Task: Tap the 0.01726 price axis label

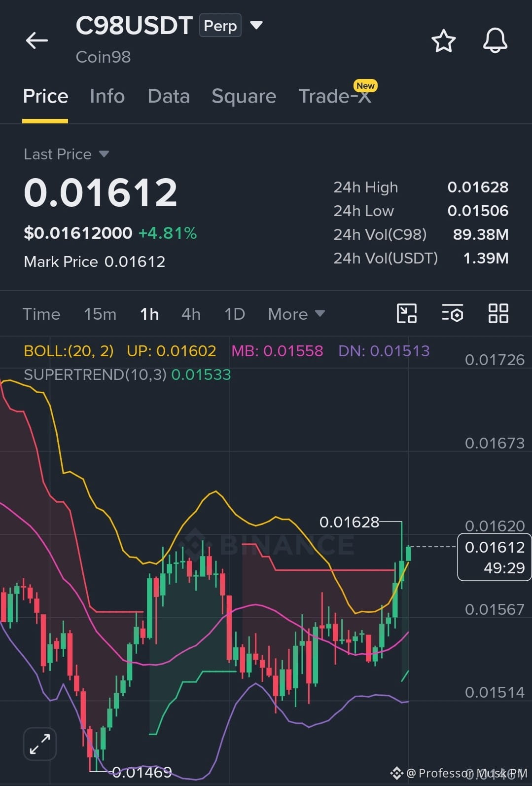Action: 495,360
